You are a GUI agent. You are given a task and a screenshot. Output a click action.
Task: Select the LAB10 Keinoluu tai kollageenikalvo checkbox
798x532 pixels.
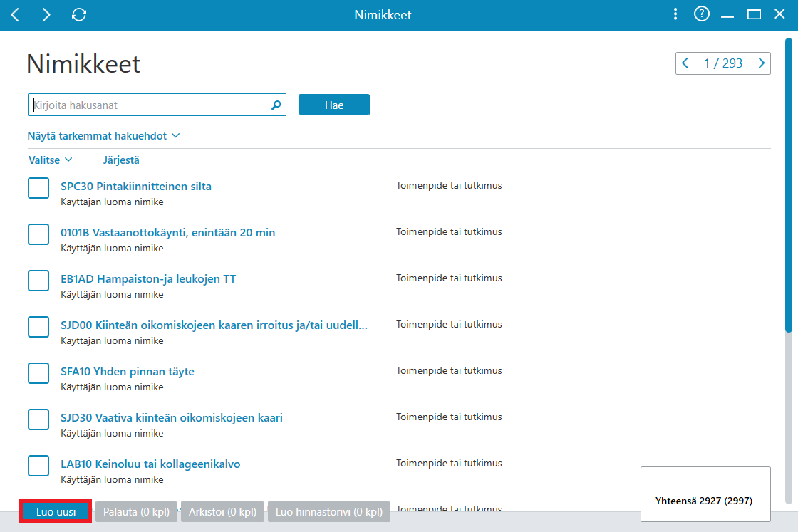pos(38,466)
